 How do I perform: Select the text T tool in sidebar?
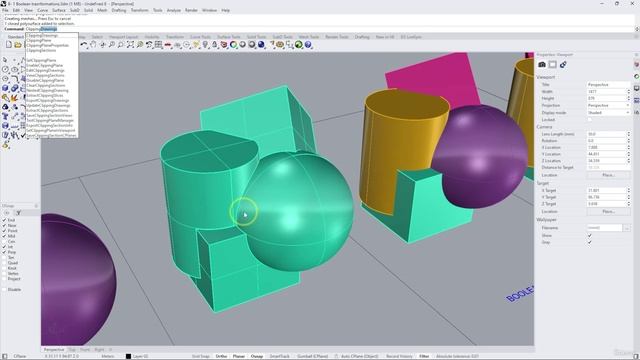pyautogui.click(x=5, y=116)
